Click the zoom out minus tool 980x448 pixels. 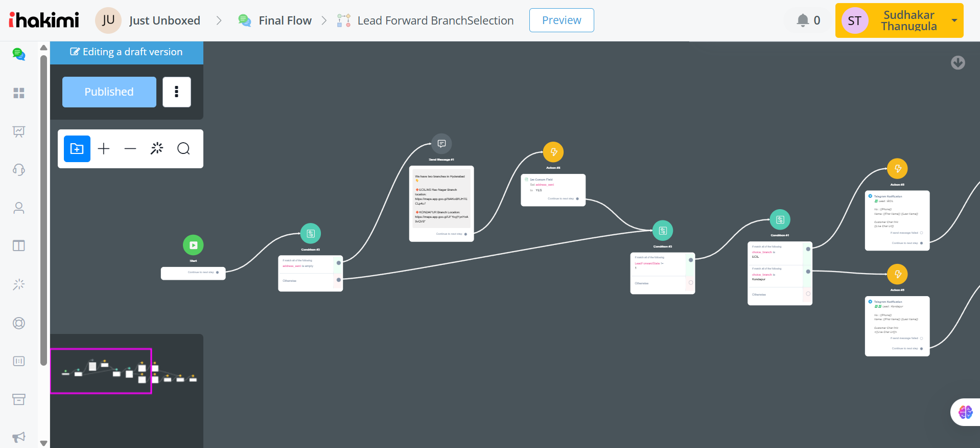130,149
